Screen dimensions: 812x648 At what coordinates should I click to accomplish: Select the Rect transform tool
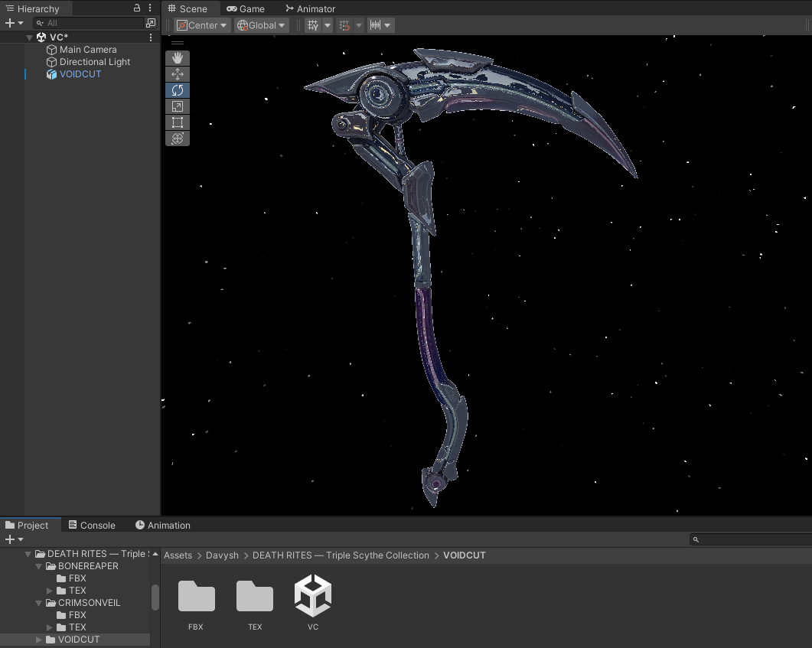point(177,122)
